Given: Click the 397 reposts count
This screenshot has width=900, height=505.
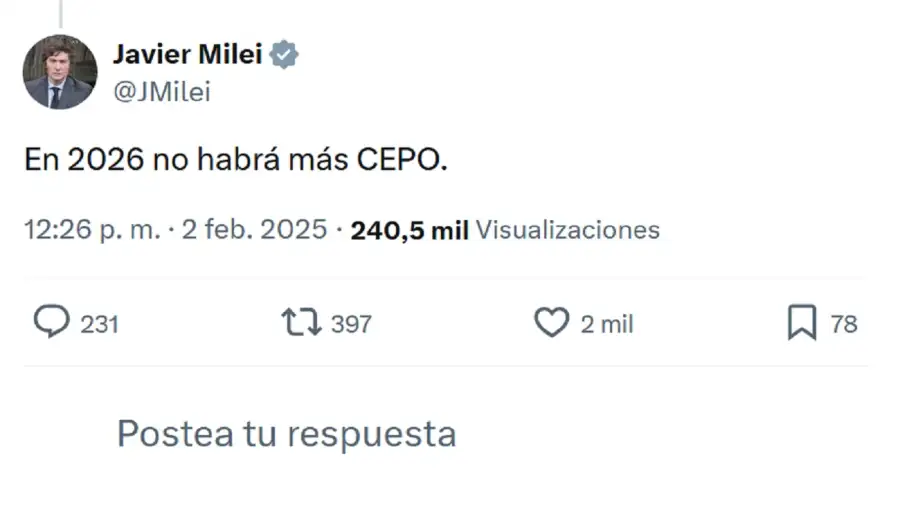Looking at the screenshot, I should [x=351, y=324].
